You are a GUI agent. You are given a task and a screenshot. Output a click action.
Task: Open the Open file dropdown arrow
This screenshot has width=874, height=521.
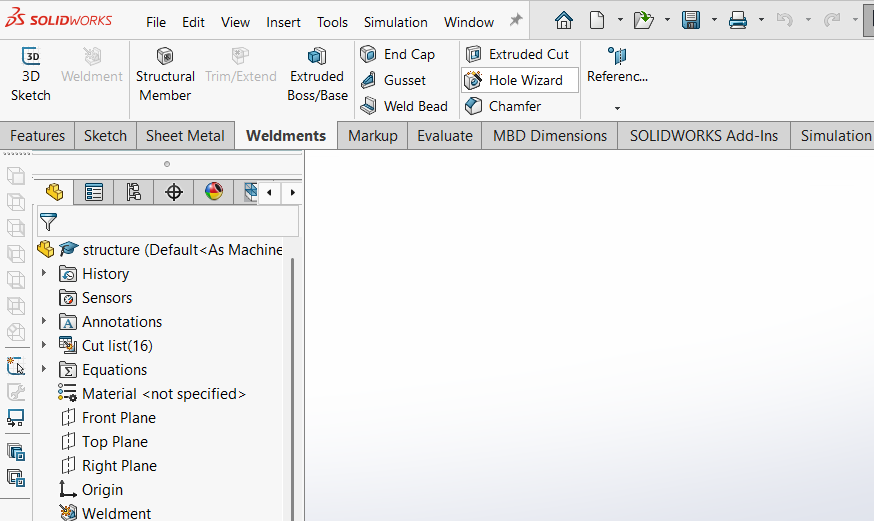pyautogui.click(x=667, y=20)
